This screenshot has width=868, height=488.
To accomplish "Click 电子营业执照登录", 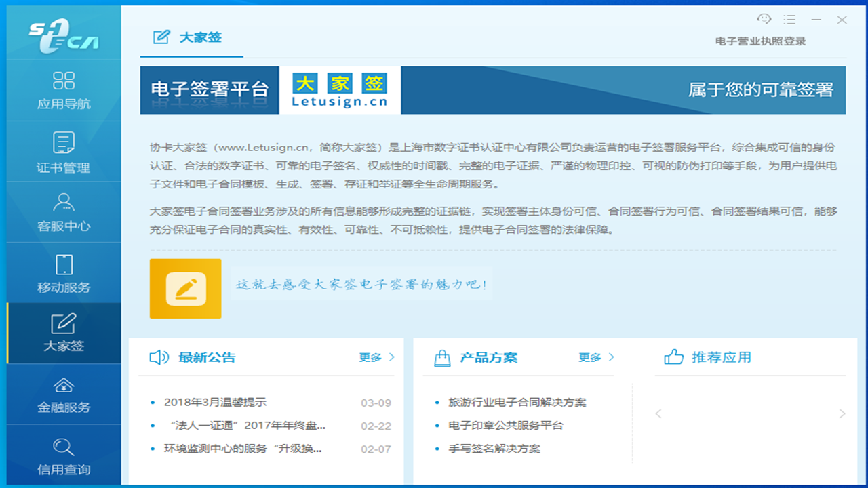I will tap(759, 41).
